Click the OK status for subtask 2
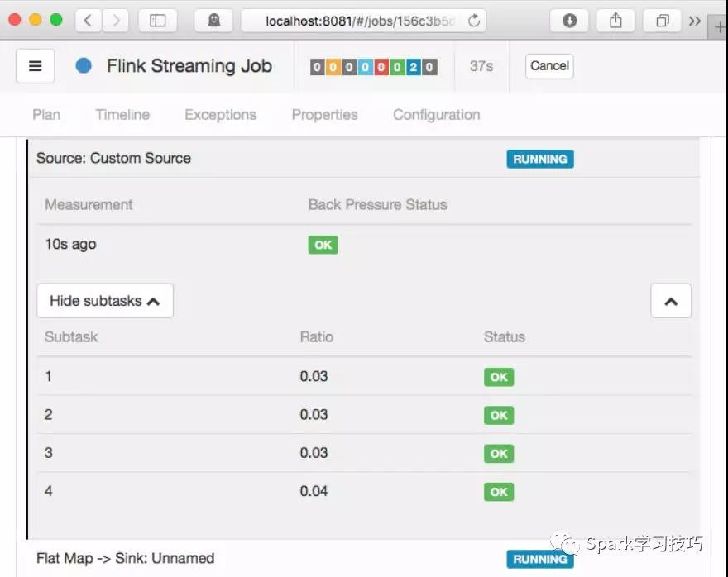The width and height of the screenshot is (728, 577). click(499, 415)
